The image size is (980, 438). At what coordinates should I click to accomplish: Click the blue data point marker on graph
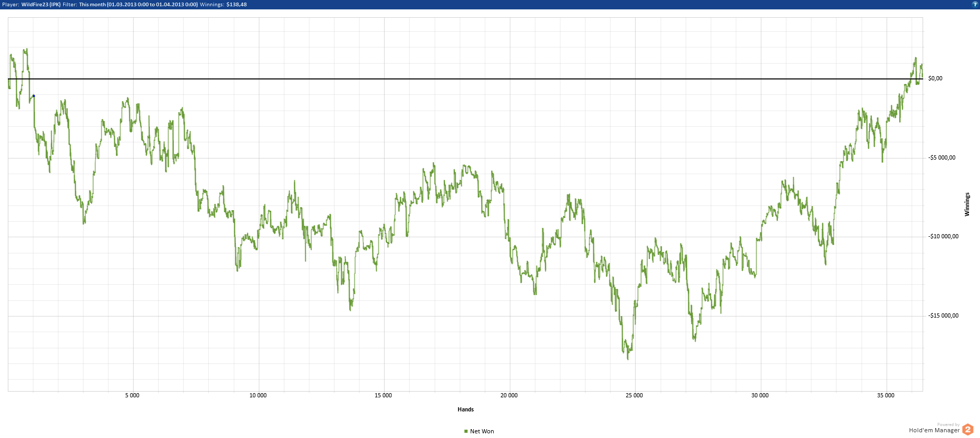(x=33, y=96)
